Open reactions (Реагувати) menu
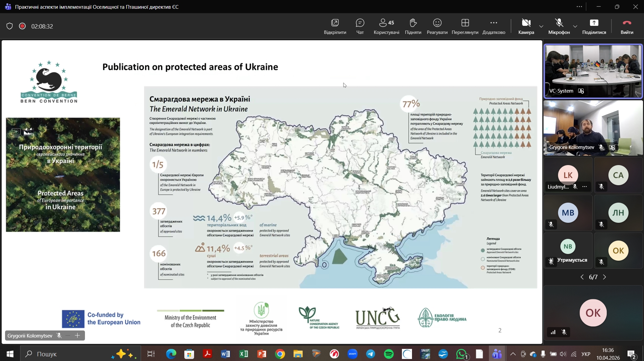The width and height of the screenshot is (644, 361). [x=437, y=26]
